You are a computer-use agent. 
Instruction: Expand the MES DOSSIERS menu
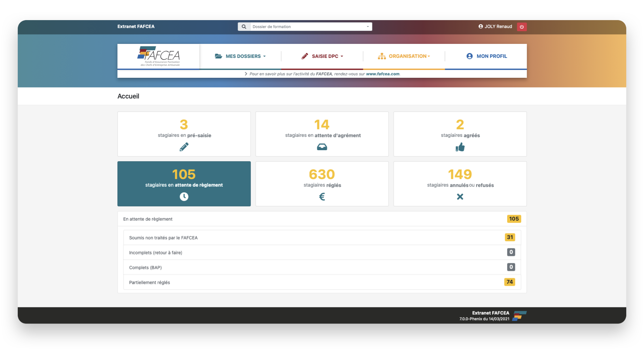(x=240, y=56)
